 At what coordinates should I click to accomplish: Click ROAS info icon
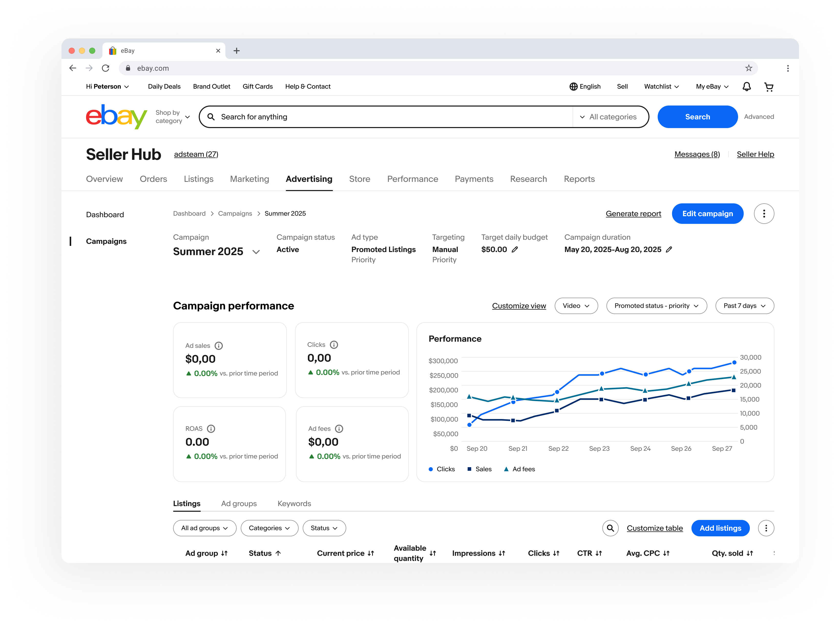[211, 429]
